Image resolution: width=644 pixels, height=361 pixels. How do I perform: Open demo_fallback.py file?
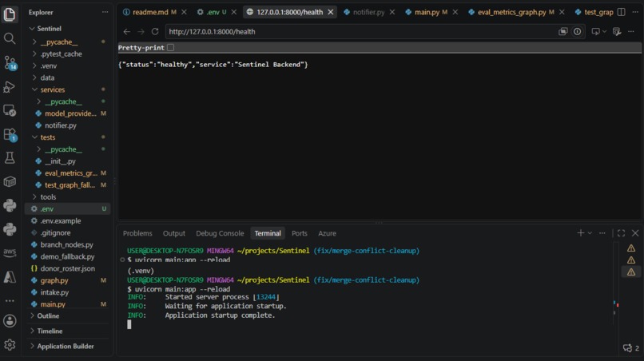[68, 256]
